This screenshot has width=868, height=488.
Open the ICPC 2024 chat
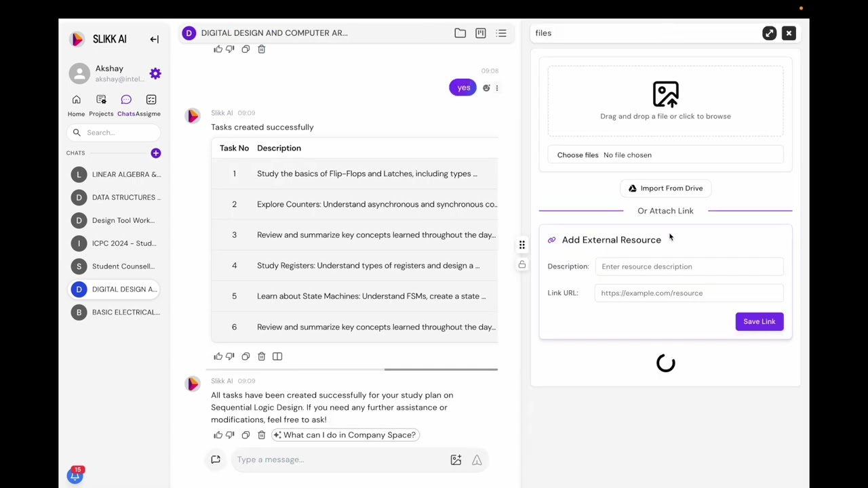coord(115,243)
